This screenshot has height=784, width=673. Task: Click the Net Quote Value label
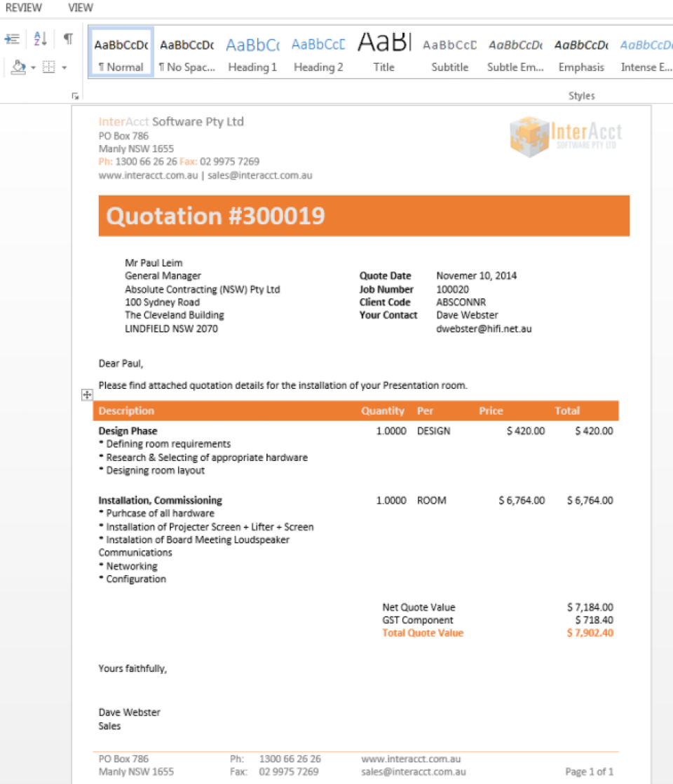(419, 607)
